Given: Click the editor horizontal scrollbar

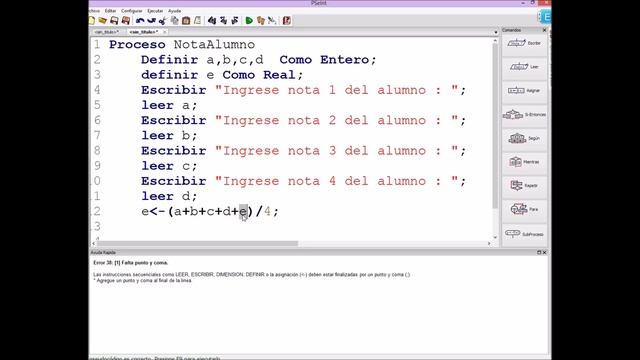Looking at the screenshot, I should click(198, 243).
